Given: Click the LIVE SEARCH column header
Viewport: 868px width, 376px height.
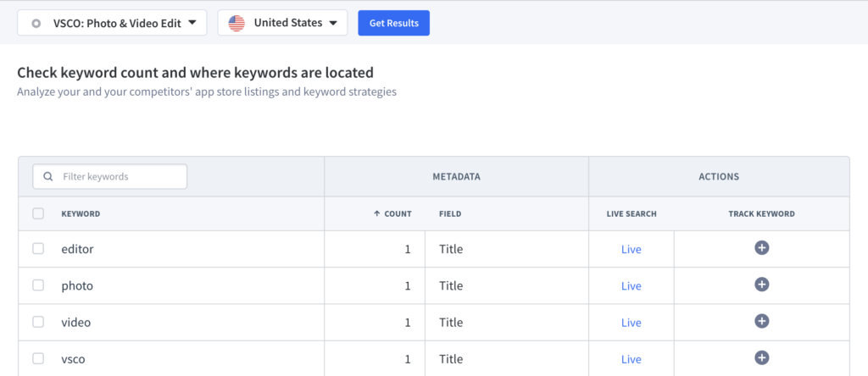Looking at the screenshot, I should [x=632, y=214].
